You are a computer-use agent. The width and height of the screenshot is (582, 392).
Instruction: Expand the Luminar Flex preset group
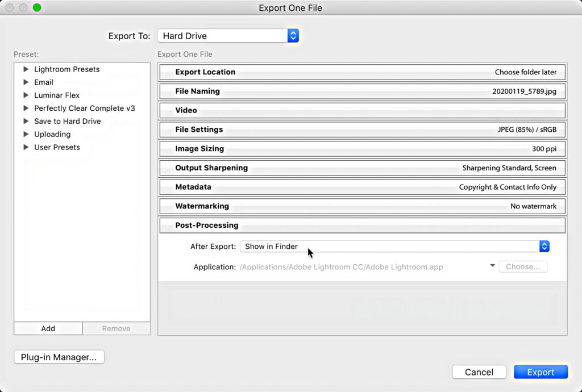coord(26,95)
